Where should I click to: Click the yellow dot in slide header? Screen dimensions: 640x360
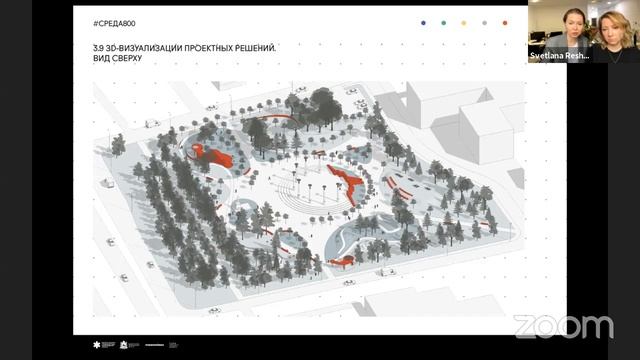(x=464, y=23)
